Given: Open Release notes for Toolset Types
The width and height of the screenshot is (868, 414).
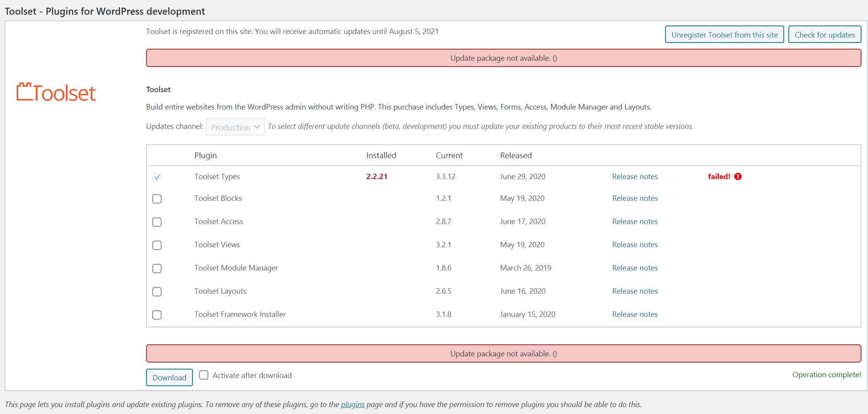Looking at the screenshot, I should (635, 176).
